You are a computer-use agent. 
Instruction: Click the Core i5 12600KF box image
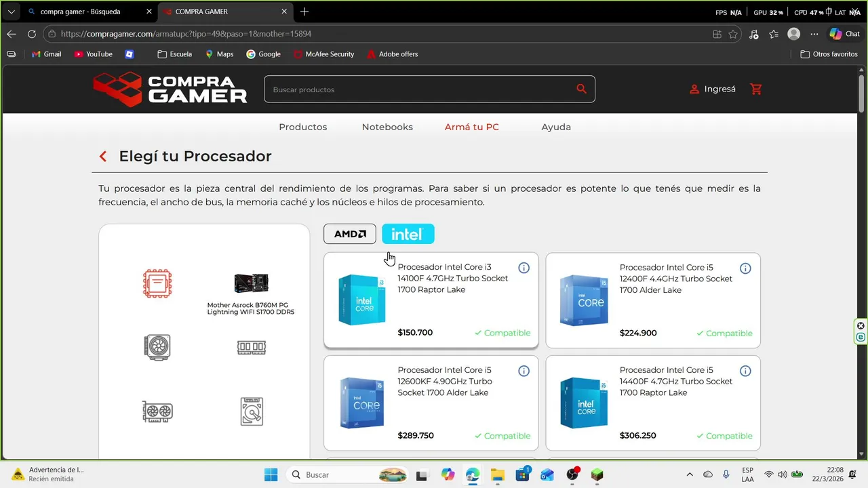pyautogui.click(x=362, y=403)
